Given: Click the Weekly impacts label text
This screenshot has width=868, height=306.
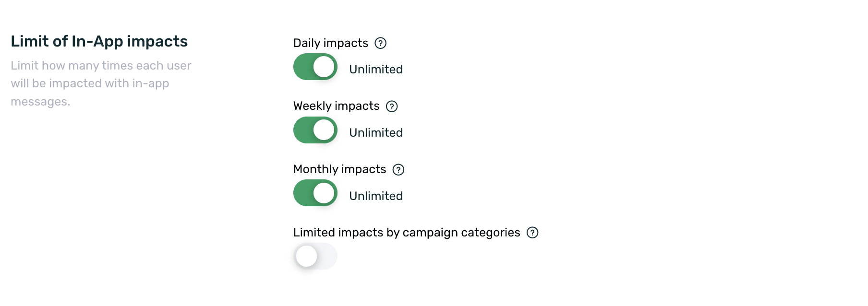Looking at the screenshot, I should click(336, 106).
